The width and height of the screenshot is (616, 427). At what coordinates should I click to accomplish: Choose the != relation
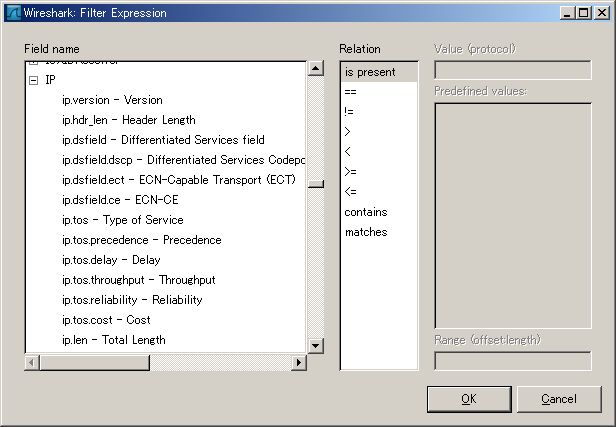[x=379, y=112]
